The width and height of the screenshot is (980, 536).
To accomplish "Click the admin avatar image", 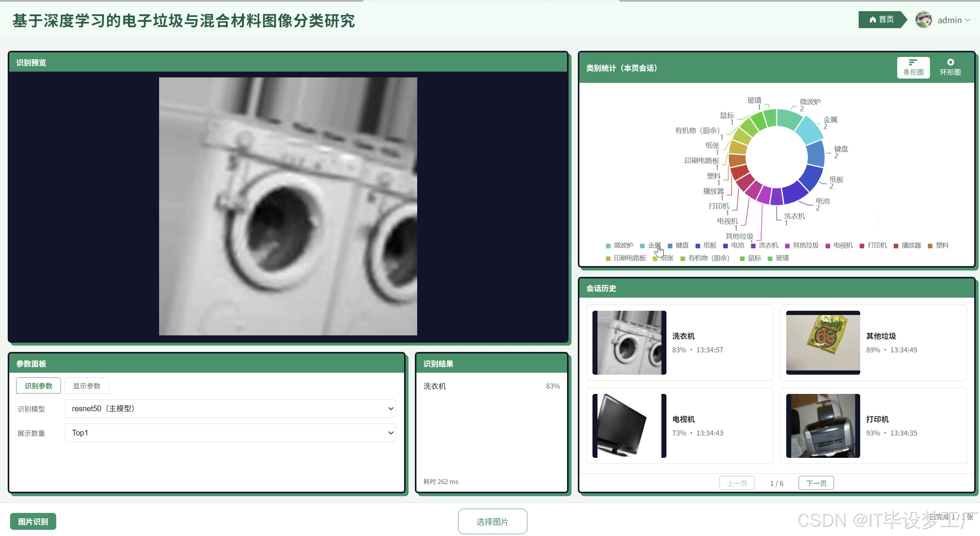I will [923, 20].
